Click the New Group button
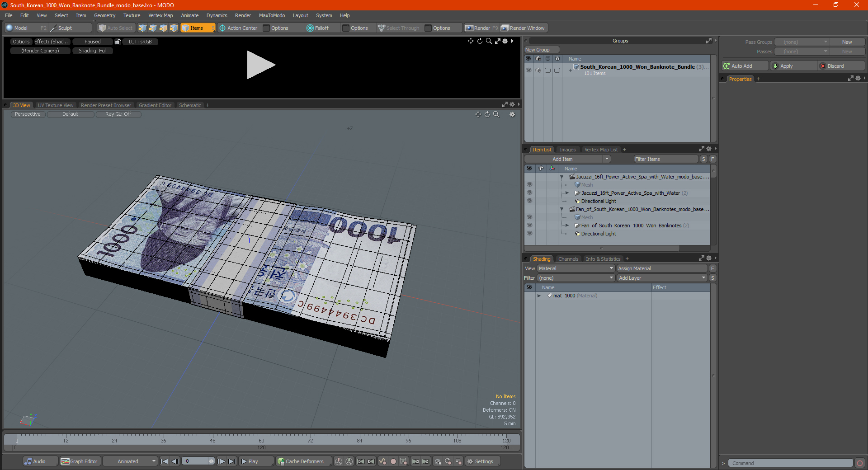The width and height of the screenshot is (868, 470). pyautogui.click(x=542, y=50)
